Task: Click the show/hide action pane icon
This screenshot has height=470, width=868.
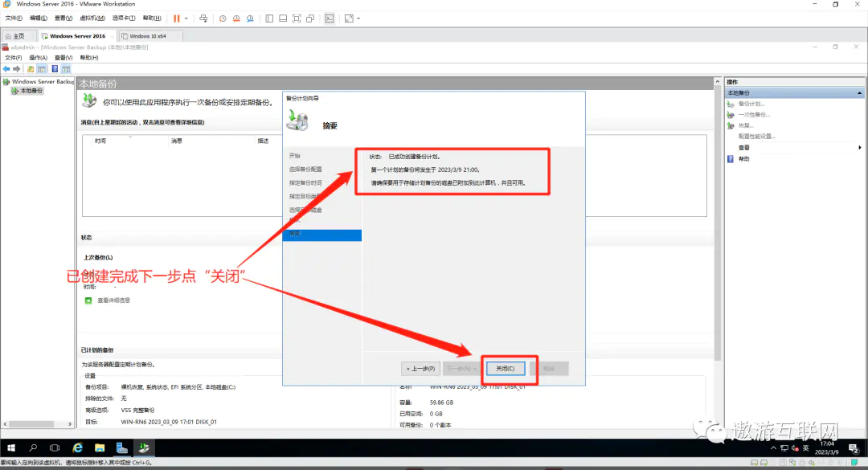Action: click(x=66, y=68)
